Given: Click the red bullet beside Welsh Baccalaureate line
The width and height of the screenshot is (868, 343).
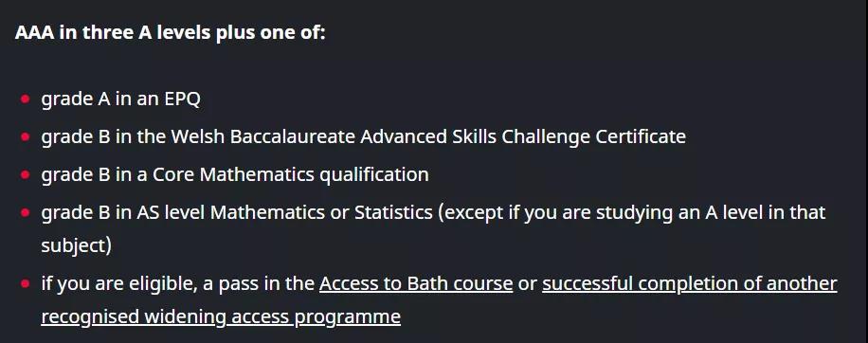Looking at the screenshot, I should pyautogui.click(x=25, y=136).
